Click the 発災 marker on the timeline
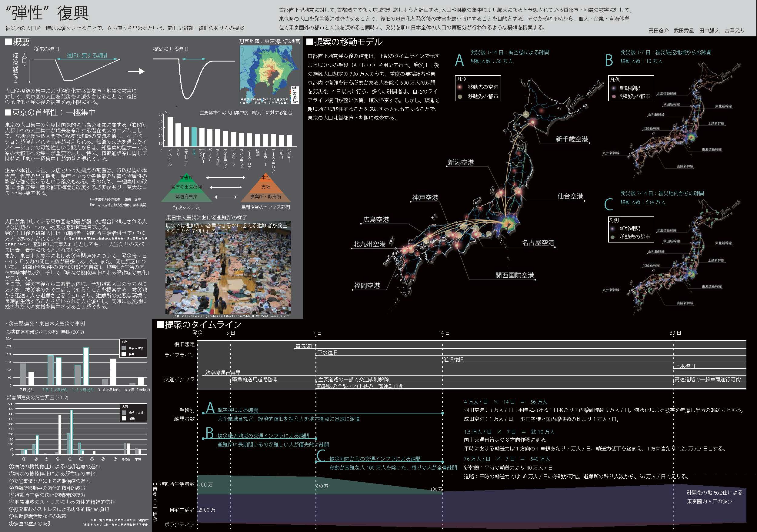The width and height of the screenshot is (757, 532). pyautogui.click(x=198, y=333)
